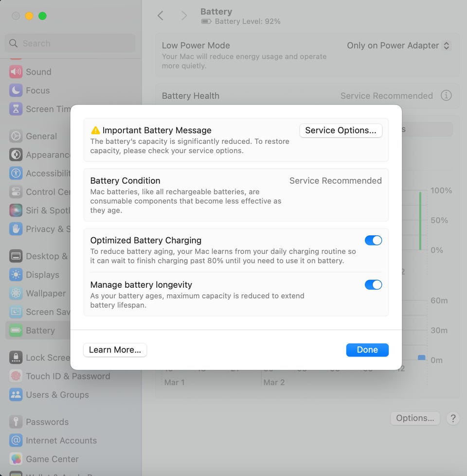Screen dimensions: 467x476
Task: Click the Privacy hand icon
Action: (x=16, y=229)
